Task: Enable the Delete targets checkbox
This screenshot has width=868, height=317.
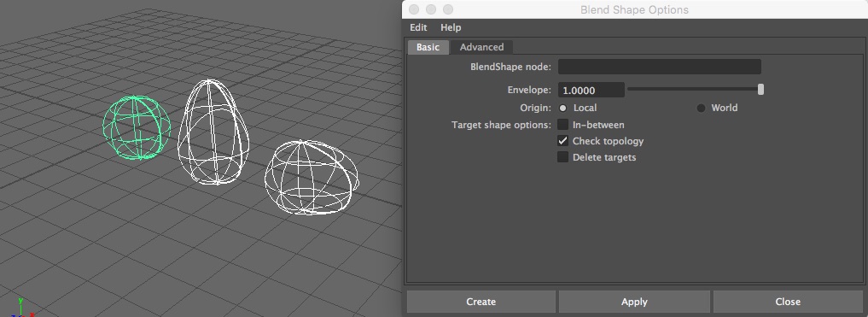Action: click(563, 157)
